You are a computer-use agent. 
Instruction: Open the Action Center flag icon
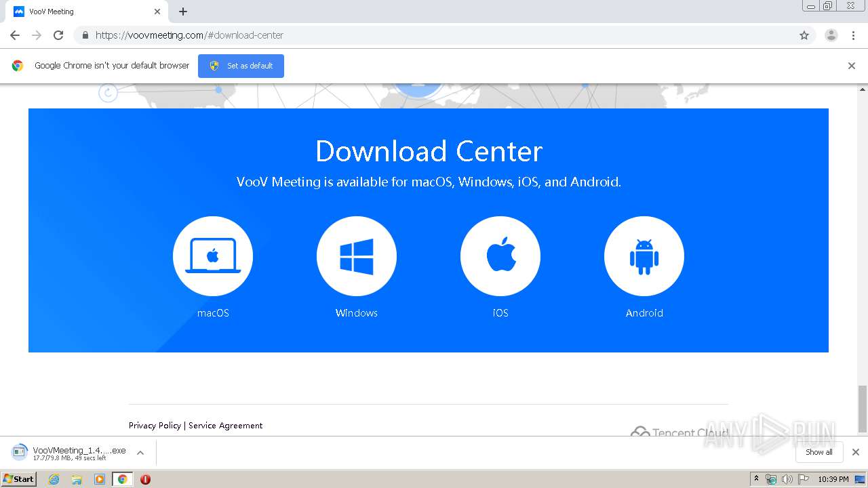point(804,479)
